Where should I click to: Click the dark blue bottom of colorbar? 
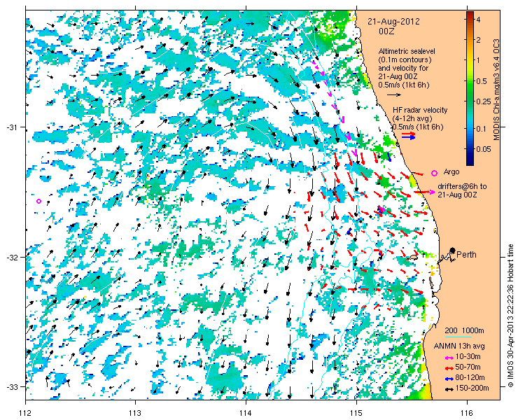tap(470, 162)
